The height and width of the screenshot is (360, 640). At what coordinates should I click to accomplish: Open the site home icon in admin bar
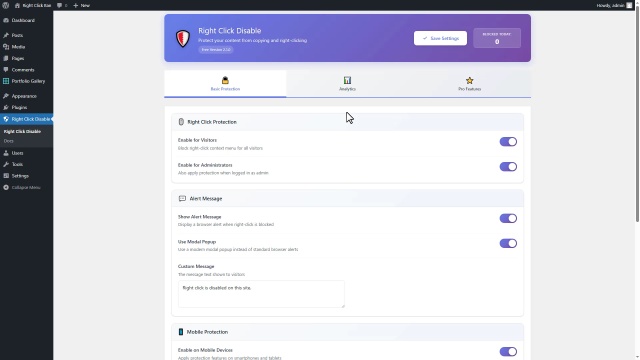(x=17, y=5)
